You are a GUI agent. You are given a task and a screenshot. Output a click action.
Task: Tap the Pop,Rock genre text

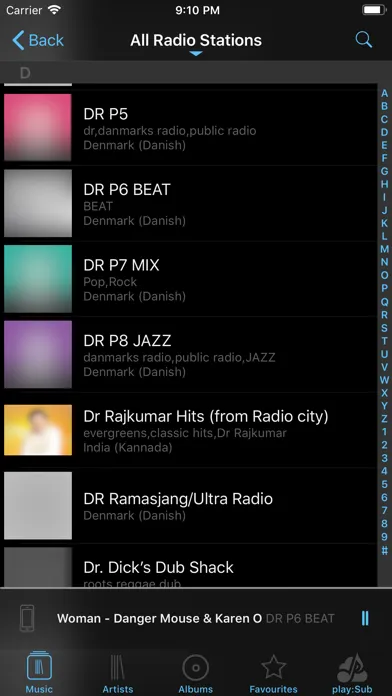point(110,282)
